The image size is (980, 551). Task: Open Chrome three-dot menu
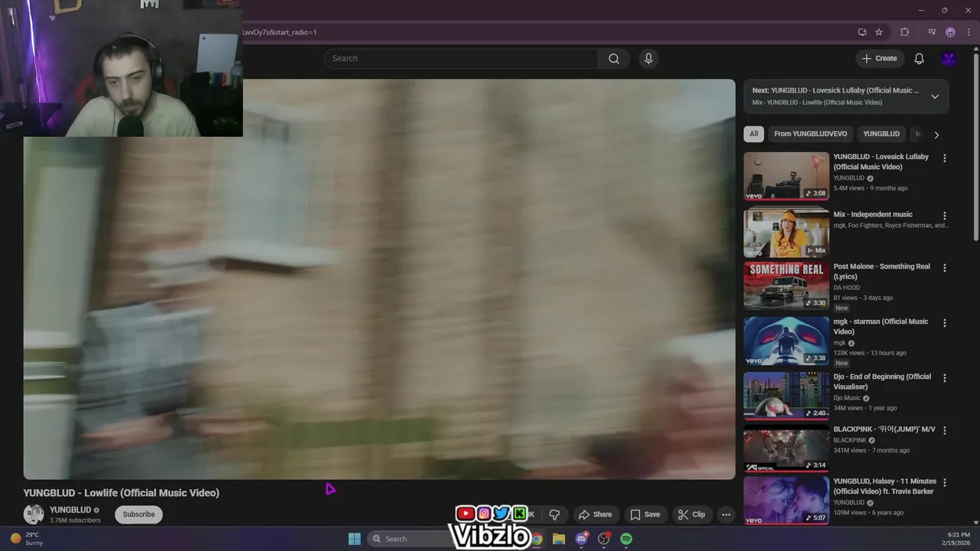(x=969, y=32)
